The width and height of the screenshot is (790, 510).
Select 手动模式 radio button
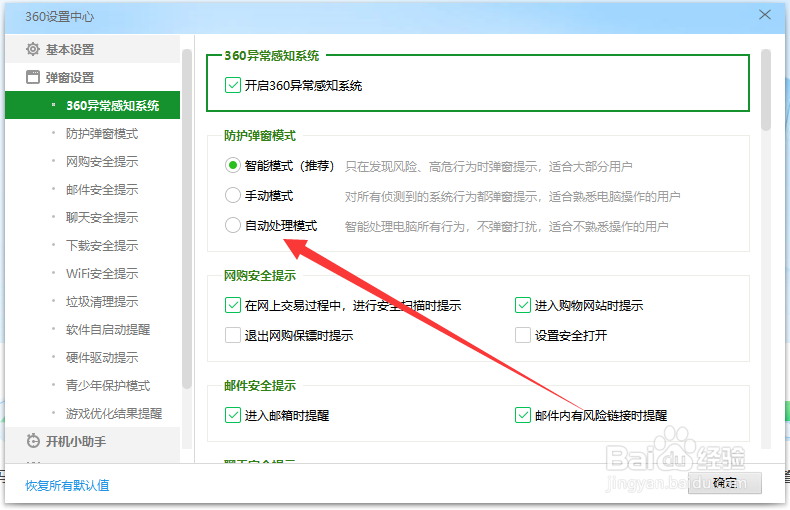(232, 196)
